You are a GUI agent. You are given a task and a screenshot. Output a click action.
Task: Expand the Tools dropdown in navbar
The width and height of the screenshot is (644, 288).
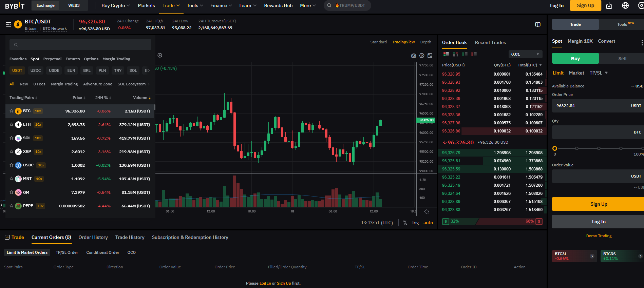point(195,5)
